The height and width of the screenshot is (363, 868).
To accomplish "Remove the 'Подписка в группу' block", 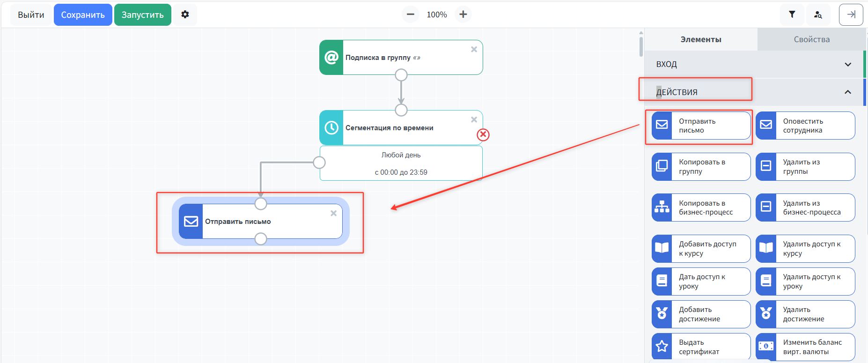I will (474, 49).
